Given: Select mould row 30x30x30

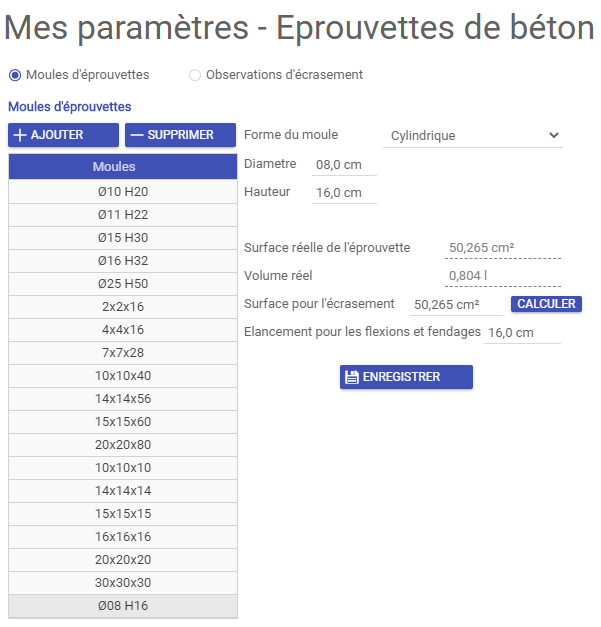Looking at the screenshot, I should pyautogui.click(x=123, y=583).
